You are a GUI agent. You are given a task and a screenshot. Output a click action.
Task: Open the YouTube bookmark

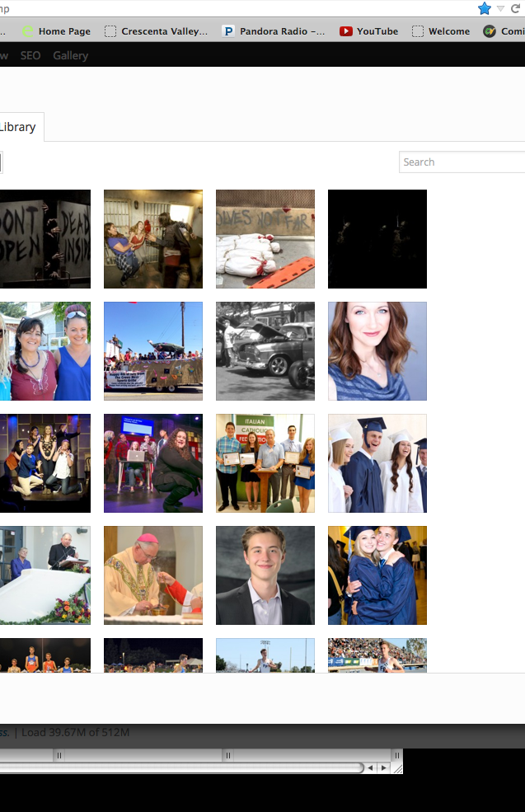(x=368, y=31)
